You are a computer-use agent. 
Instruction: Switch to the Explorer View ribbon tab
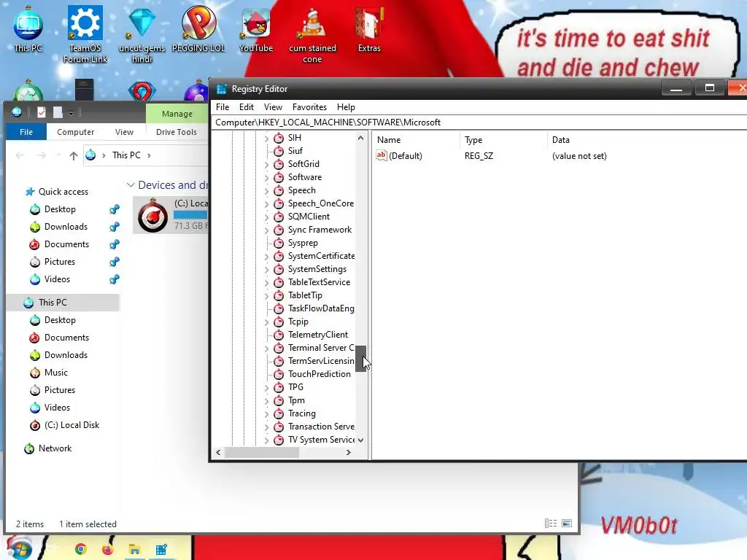(x=124, y=132)
